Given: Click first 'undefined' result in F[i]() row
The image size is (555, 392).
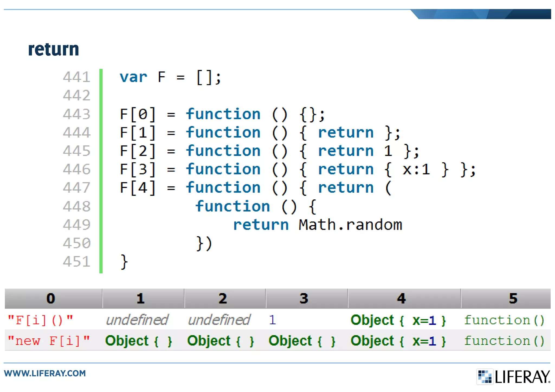Looking at the screenshot, I should [137, 320].
